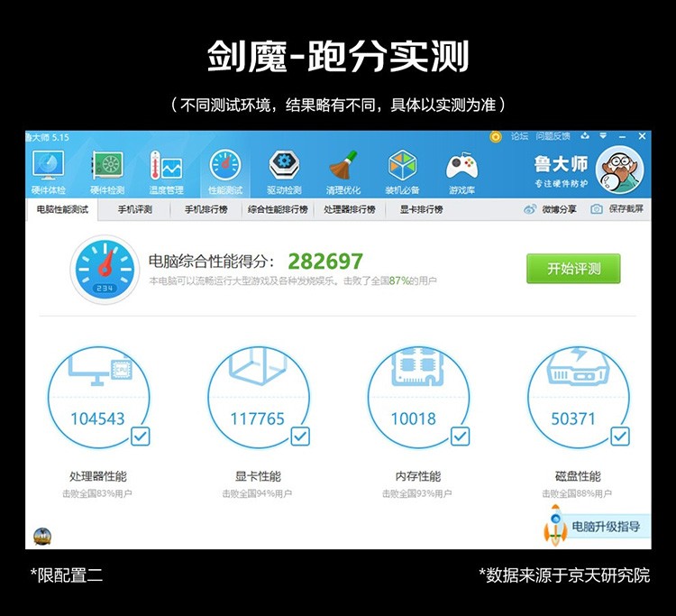Image resolution: width=676 pixels, height=616 pixels.
Task: Switch to the 显卡排行榜 tab
Action: point(421,209)
